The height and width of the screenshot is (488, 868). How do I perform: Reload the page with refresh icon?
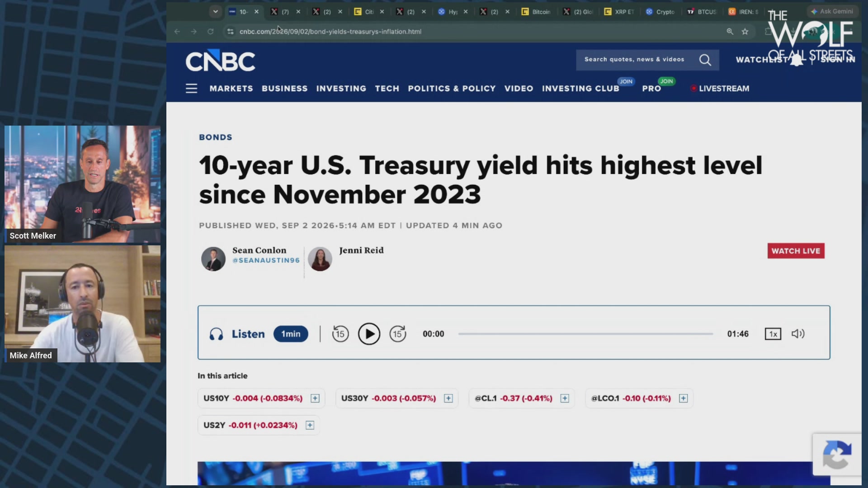(210, 31)
